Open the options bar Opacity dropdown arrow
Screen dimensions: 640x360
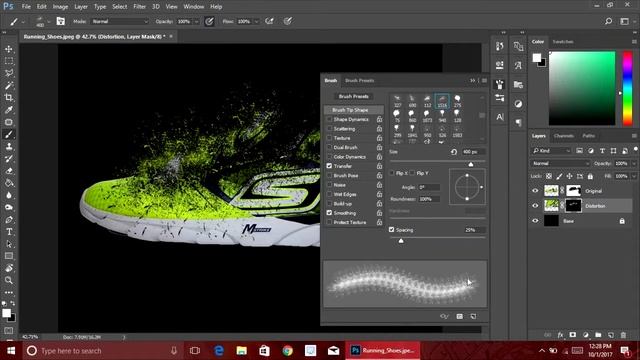click(x=196, y=21)
